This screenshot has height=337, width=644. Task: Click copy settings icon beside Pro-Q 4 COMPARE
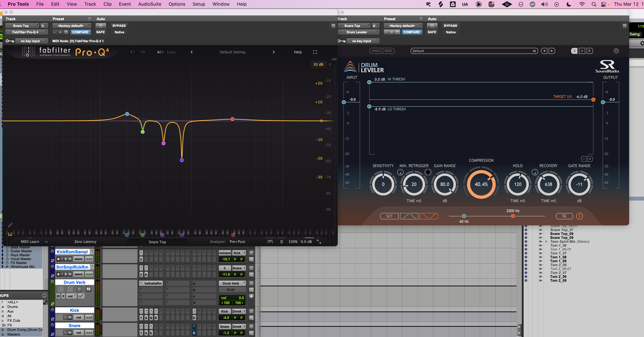[66, 32]
